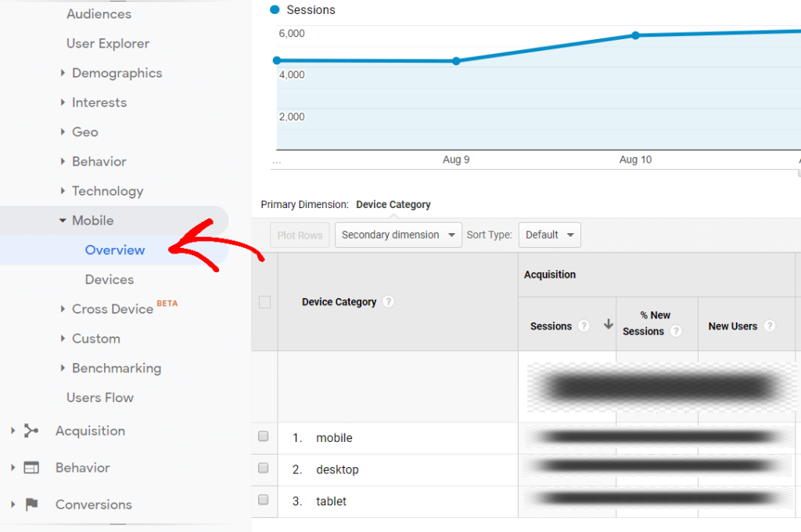Image resolution: width=801 pixels, height=532 pixels.
Task: Select Devices under Mobile
Action: pos(110,279)
